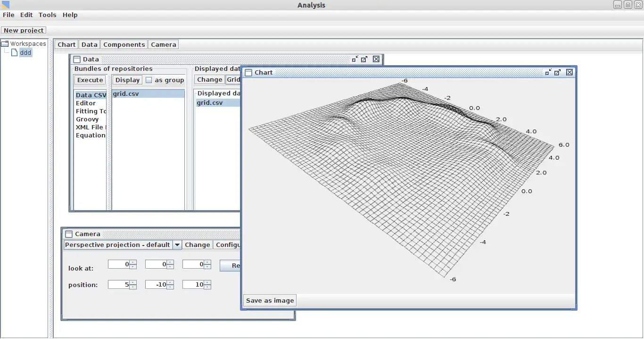The height and width of the screenshot is (339, 644).
Task: Select Groovy in the bundles list
Action: 88,119
